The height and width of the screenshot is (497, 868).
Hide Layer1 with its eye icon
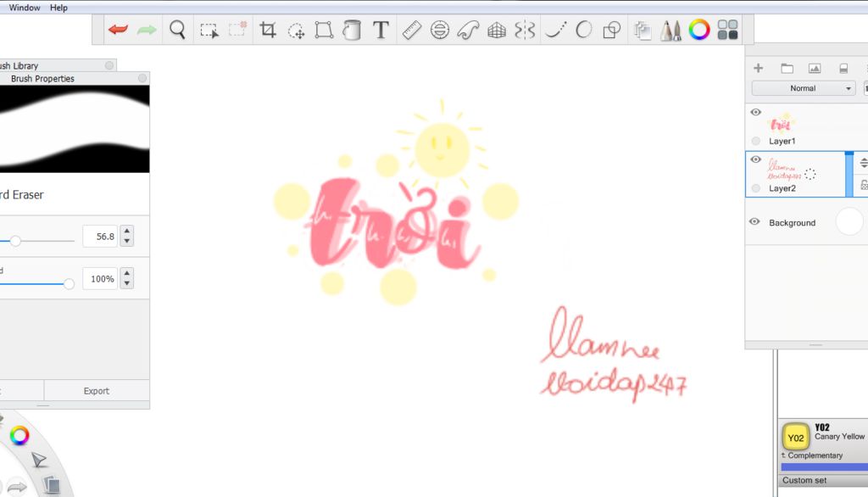(755, 112)
